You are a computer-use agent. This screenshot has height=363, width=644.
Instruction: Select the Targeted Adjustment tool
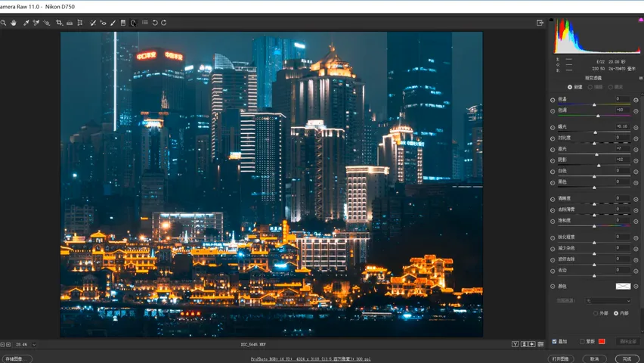(x=46, y=23)
